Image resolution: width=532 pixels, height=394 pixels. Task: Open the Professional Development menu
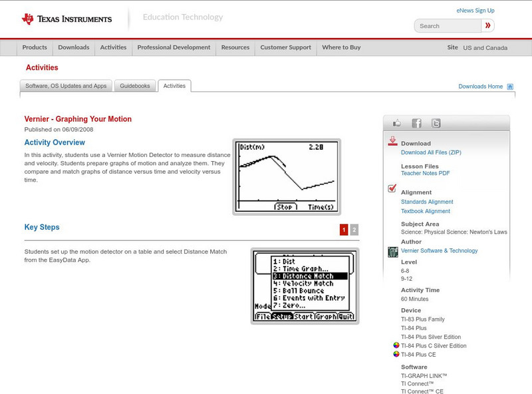174,48
